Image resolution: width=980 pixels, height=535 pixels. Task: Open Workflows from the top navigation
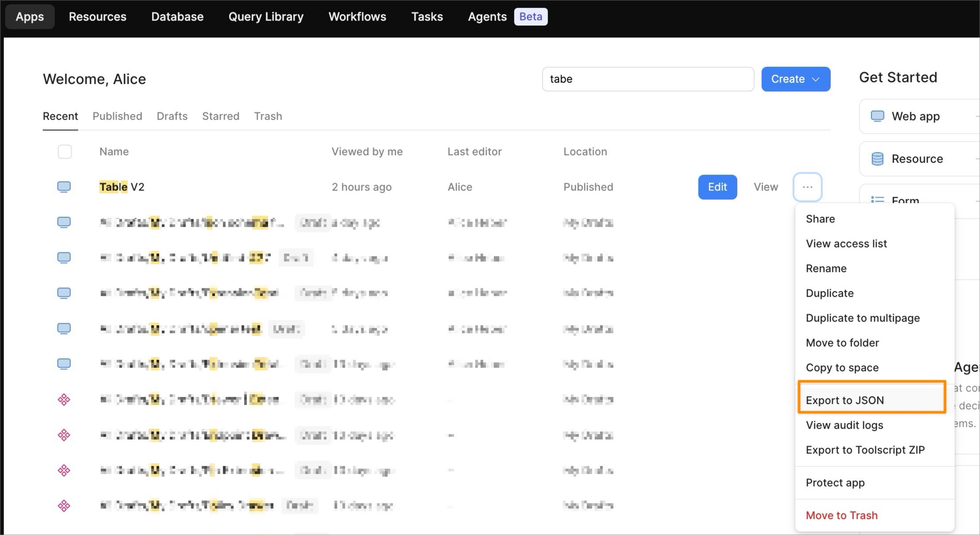pyautogui.click(x=357, y=17)
